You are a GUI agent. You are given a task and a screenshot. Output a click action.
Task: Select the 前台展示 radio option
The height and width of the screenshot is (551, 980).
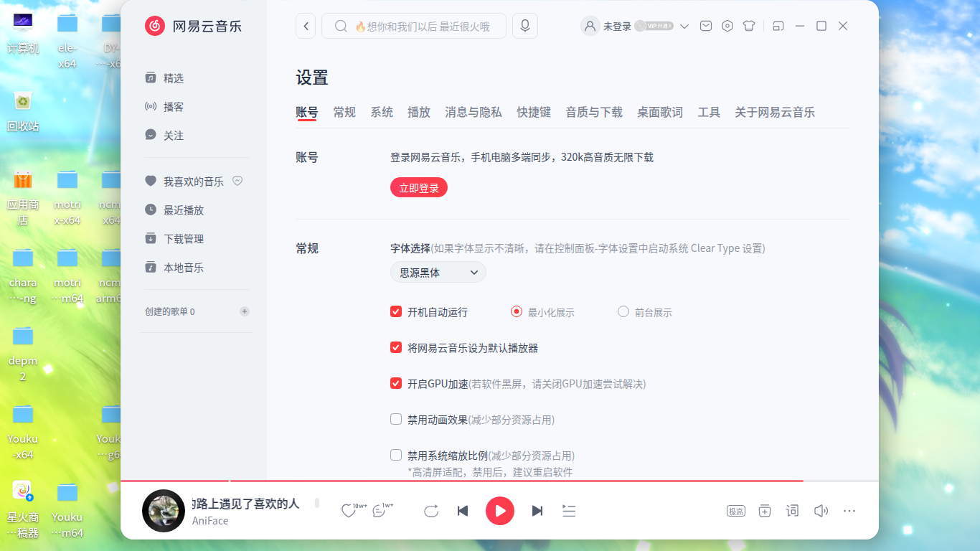click(x=623, y=311)
